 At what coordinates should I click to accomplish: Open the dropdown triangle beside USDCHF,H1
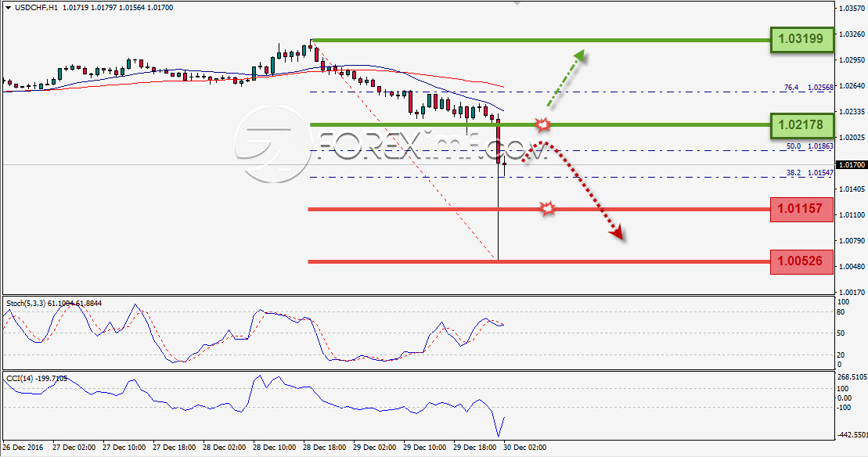tap(8, 8)
